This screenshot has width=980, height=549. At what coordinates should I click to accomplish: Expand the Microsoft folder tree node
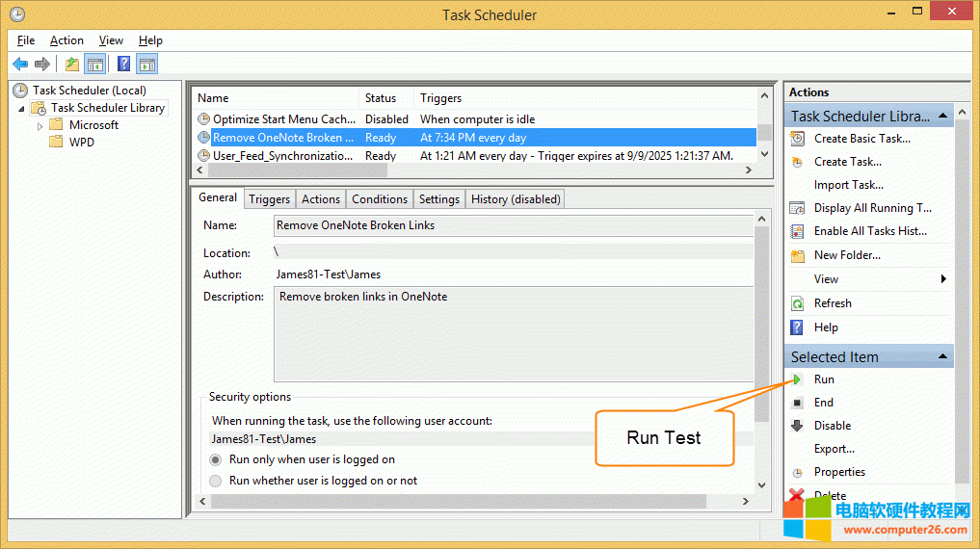click(40, 125)
